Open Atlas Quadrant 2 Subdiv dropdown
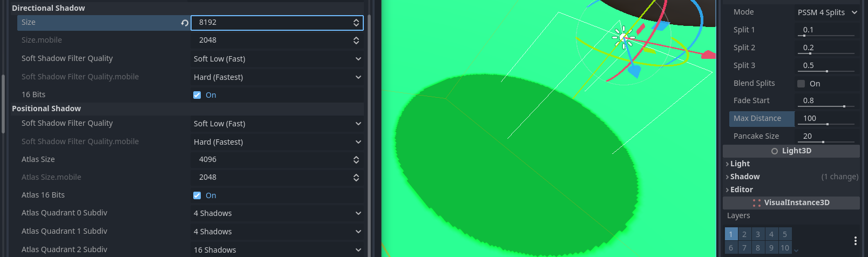Screen dimensions: 868x257 pyautogui.click(x=277, y=250)
